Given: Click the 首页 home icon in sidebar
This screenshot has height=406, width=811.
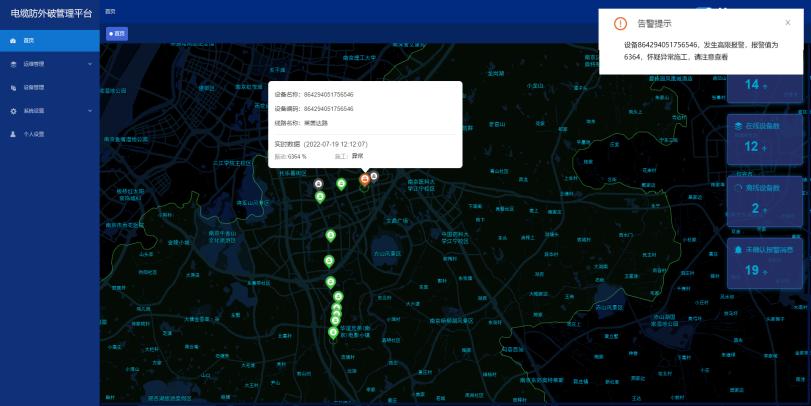Looking at the screenshot, I should (12, 40).
